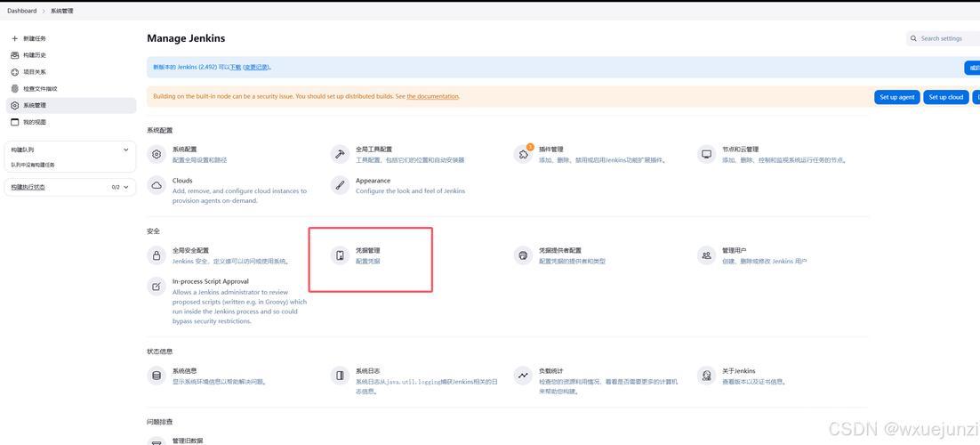This screenshot has height=445, width=980.
Task: Click the lock icon for 全局安全配置
Action: 157,255
